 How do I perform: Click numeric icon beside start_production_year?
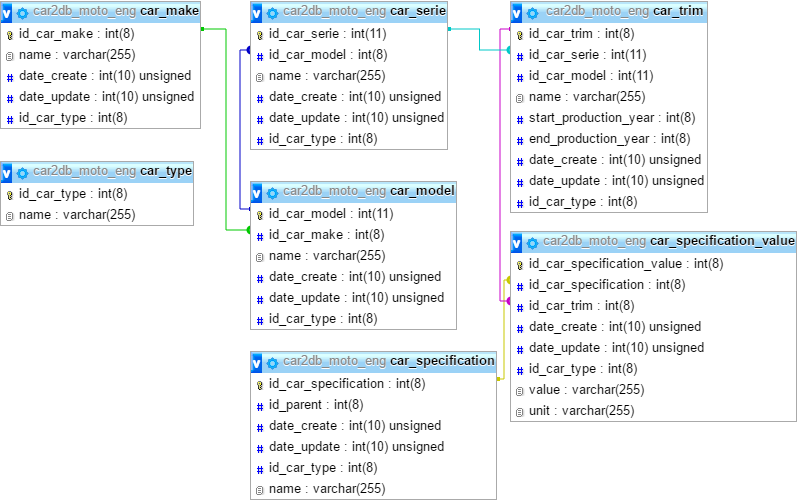[520, 119]
